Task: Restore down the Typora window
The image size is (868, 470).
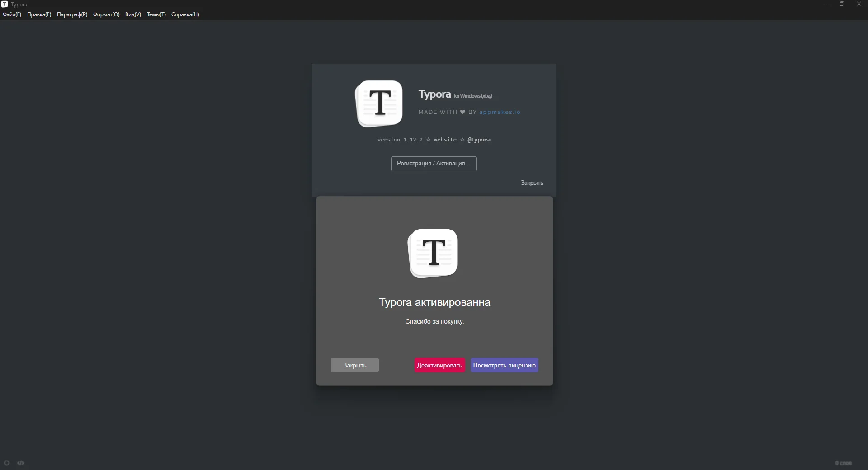Action: [842, 4]
